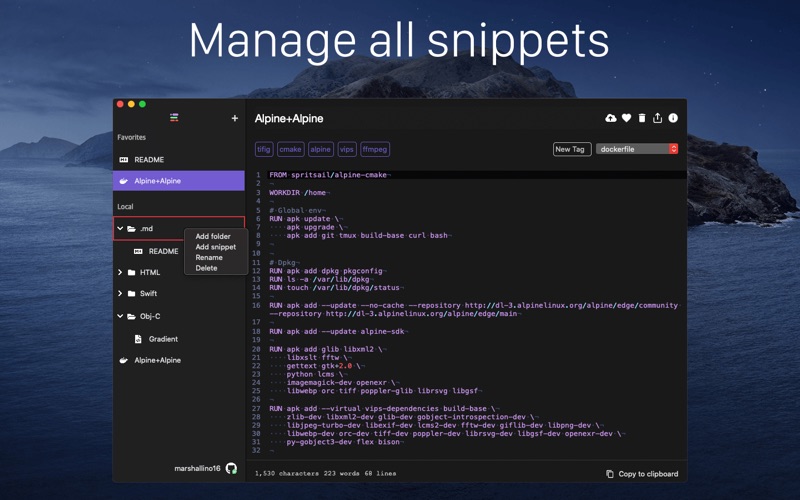The width and height of the screenshot is (800, 500).
Task: Click the copy icon beside Copy to clipboard
Action: (x=610, y=474)
